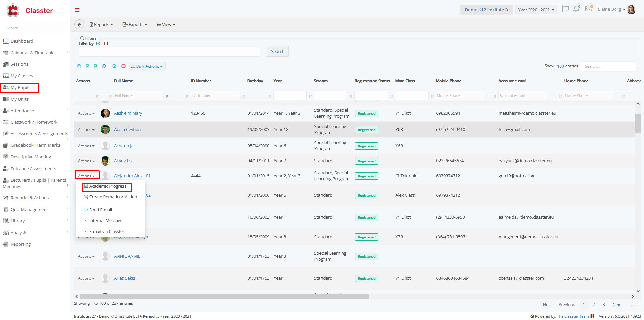644x320 pixels.
Task: Open the Bulk Actions dropdown
Action: pyautogui.click(x=147, y=66)
